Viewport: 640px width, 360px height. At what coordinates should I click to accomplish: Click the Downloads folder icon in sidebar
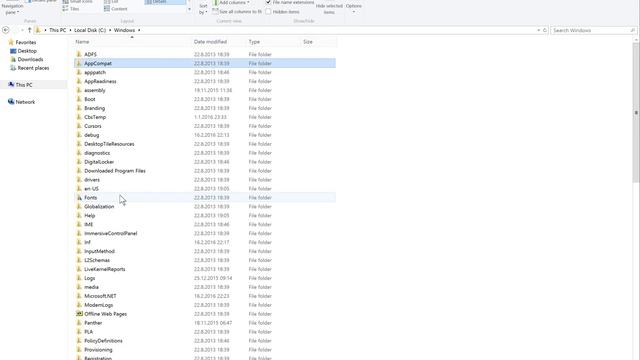tap(13, 60)
